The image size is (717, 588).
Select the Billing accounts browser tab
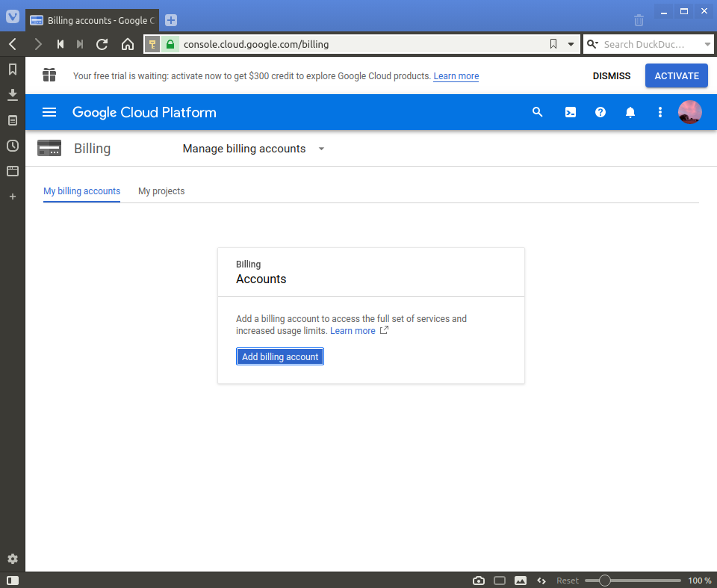click(93, 20)
